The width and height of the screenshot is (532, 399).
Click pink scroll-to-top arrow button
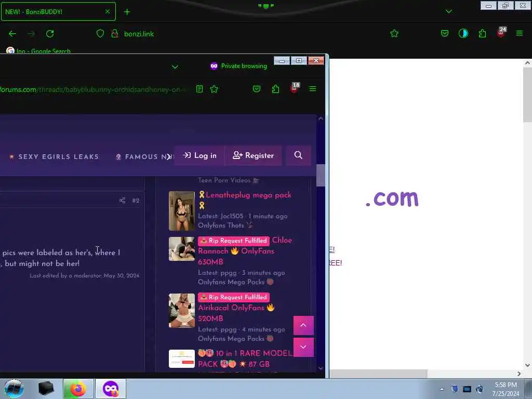click(303, 325)
